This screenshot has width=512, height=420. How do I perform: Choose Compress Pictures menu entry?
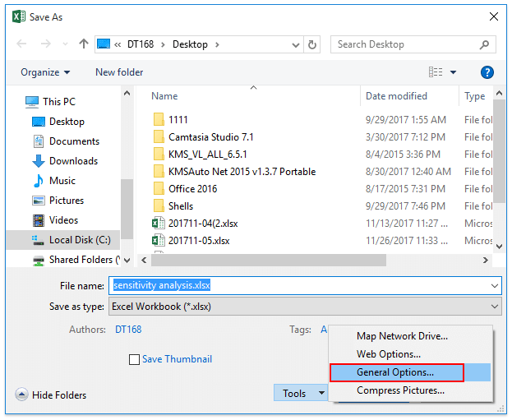(400, 390)
